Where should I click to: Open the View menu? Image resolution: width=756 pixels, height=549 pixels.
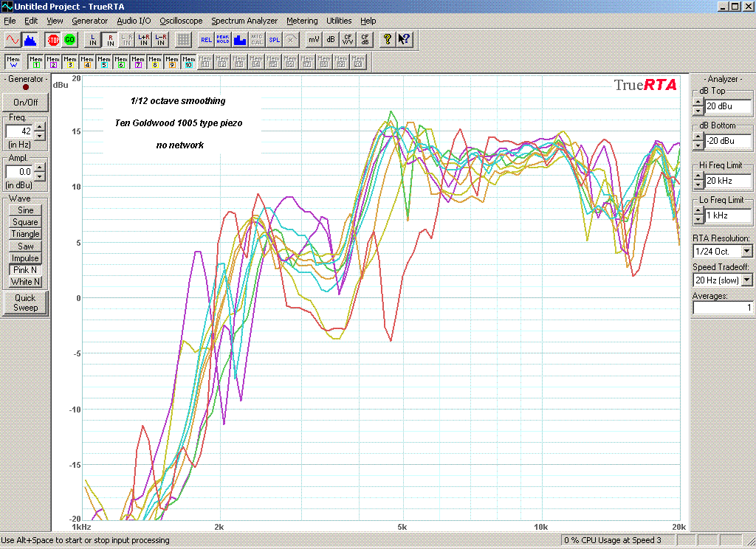[55, 21]
